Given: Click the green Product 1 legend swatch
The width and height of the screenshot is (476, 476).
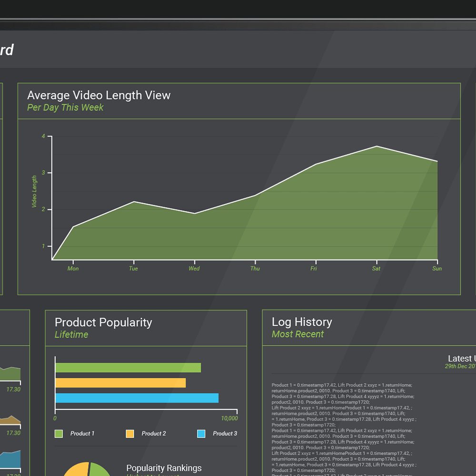Looking at the screenshot, I should click(x=59, y=434).
